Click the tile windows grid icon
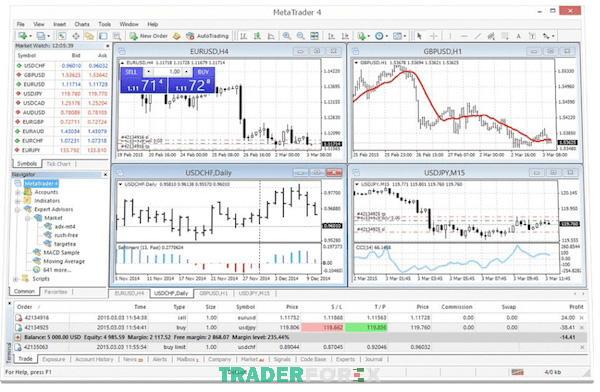Viewport: 600px width, 392px height. 314,36
